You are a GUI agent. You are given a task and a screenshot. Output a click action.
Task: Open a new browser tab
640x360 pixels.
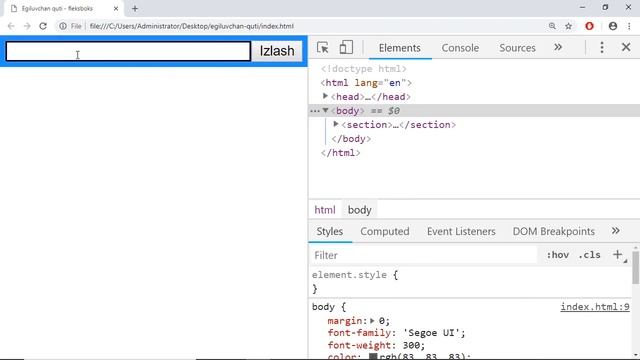click(135, 8)
